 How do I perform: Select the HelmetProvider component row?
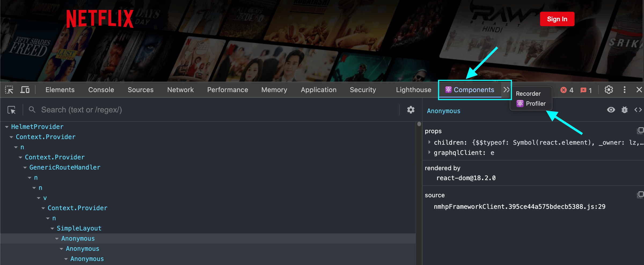click(208, 127)
